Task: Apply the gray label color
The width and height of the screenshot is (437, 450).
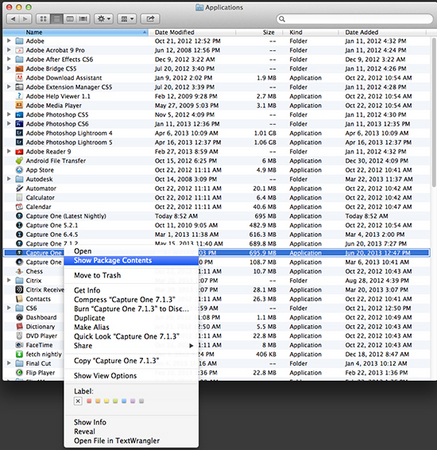Action: coord(141,401)
